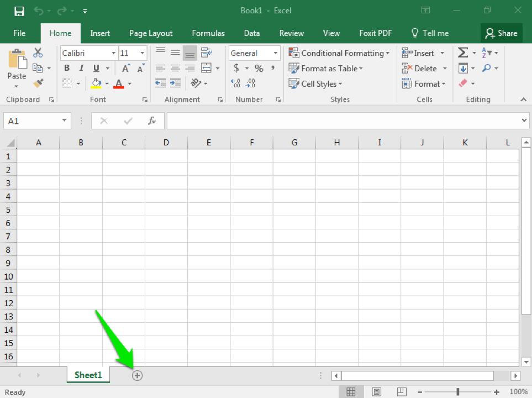Image resolution: width=532 pixels, height=398 pixels.
Task: Click the AutoSum sigma icon
Action: tap(463, 53)
